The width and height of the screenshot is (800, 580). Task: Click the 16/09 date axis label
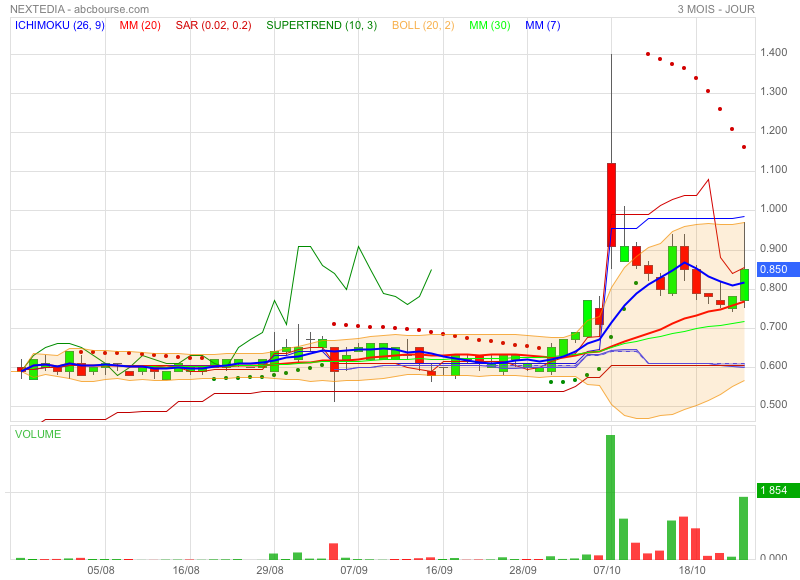click(x=439, y=570)
